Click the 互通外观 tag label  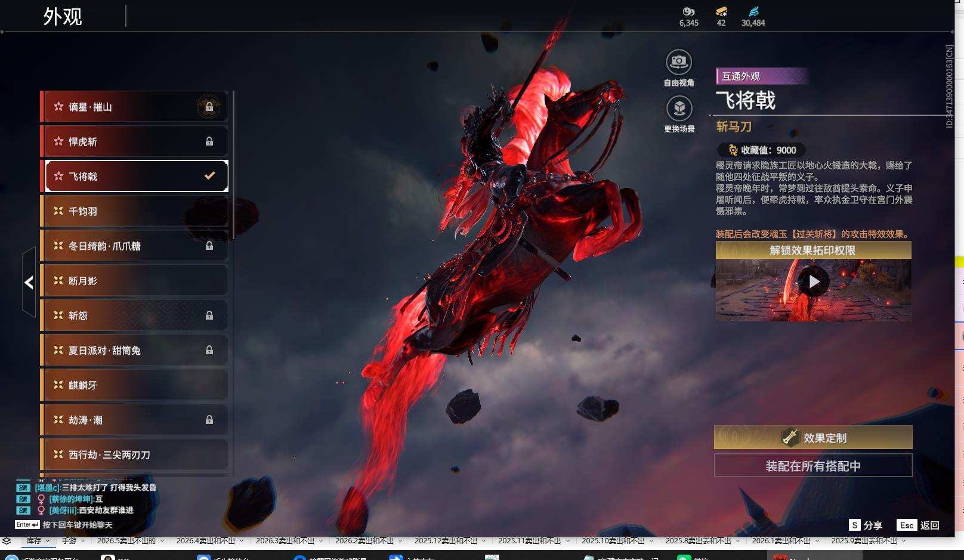[x=762, y=76]
